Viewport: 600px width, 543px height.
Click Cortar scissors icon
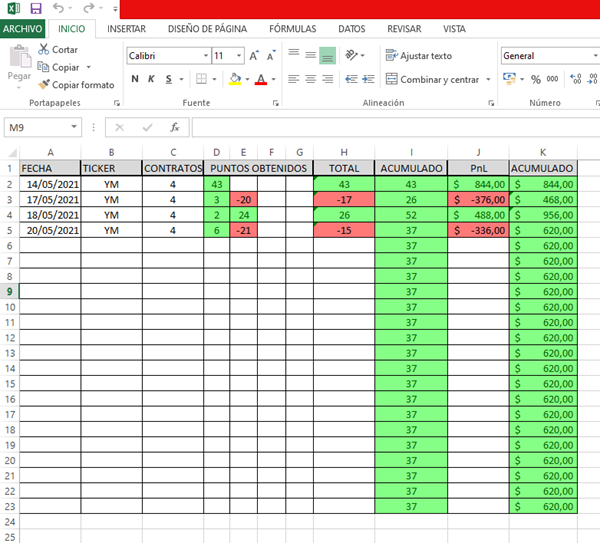pos(44,49)
